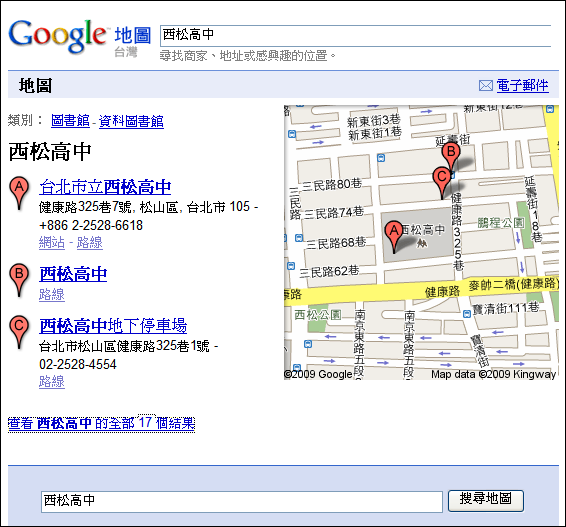Click 新東街3巷 label on map
This screenshot has width=566, height=527.
point(373,121)
